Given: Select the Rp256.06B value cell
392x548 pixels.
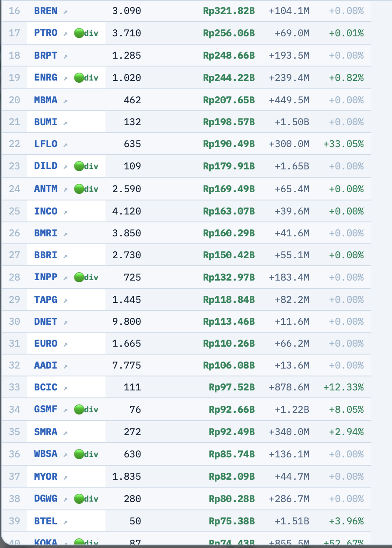Looking at the screenshot, I should (x=229, y=33).
